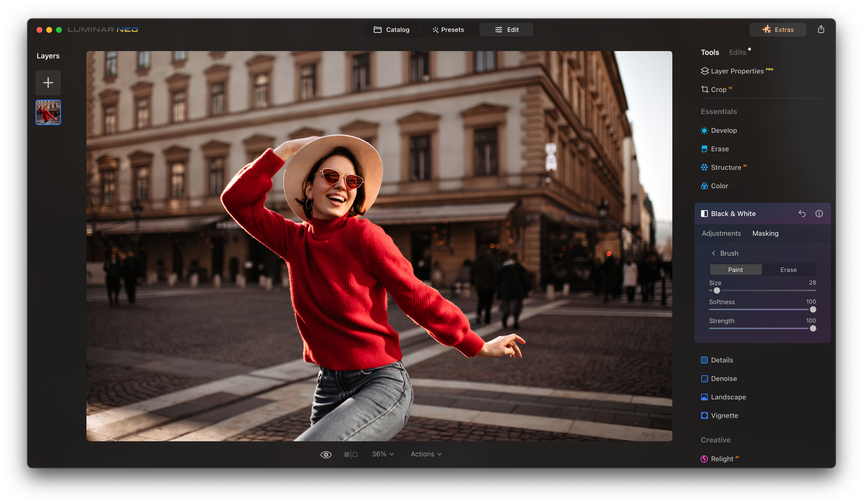Open the Extras panel
Viewport: 863px width, 504px height.
[x=778, y=29]
